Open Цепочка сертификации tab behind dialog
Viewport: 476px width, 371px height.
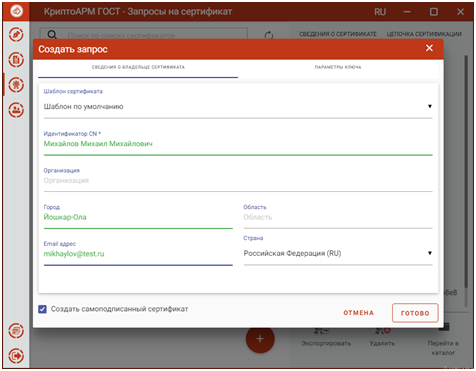click(x=424, y=34)
